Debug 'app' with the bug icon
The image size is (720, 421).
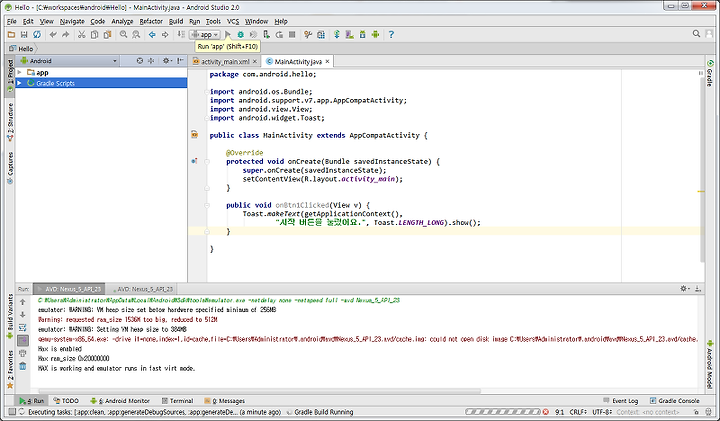click(x=240, y=34)
